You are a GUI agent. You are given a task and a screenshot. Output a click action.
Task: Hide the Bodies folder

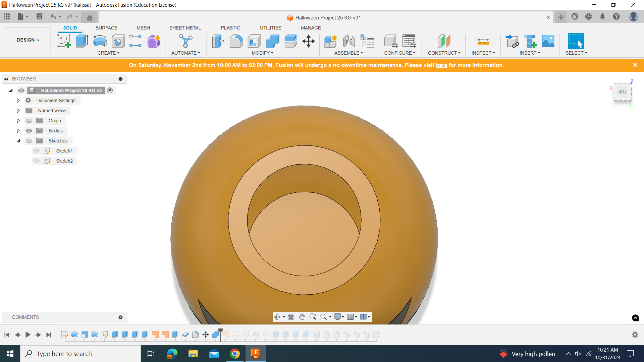point(29,131)
